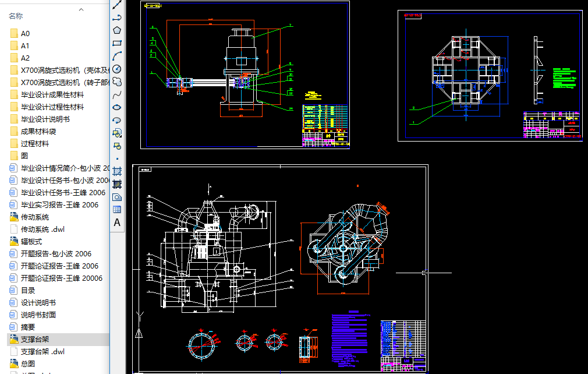Screen dimensions: 588x374
Task: Select the Hatch tool
Action: [x=117, y=171]
